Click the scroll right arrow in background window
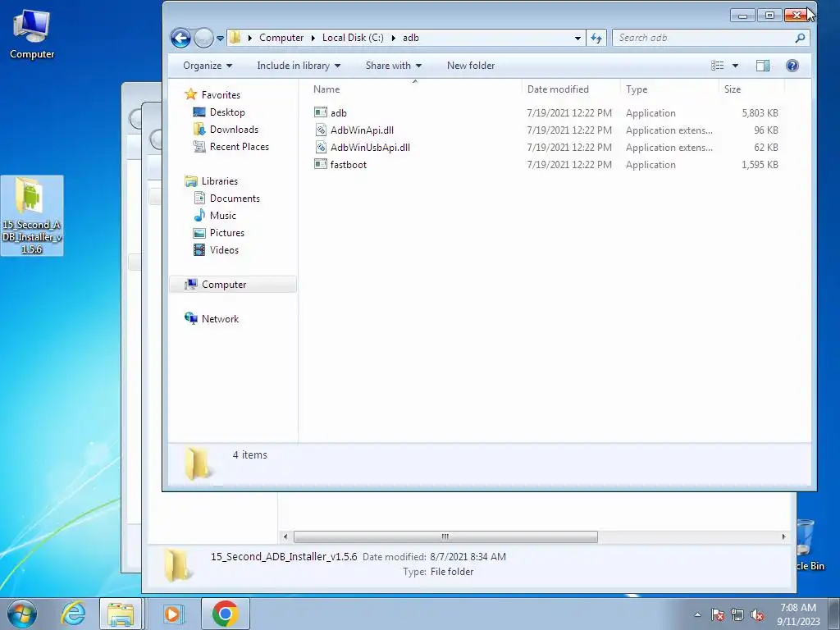The height and width of the screenshot is (630, 840). (x=783, y=536)
